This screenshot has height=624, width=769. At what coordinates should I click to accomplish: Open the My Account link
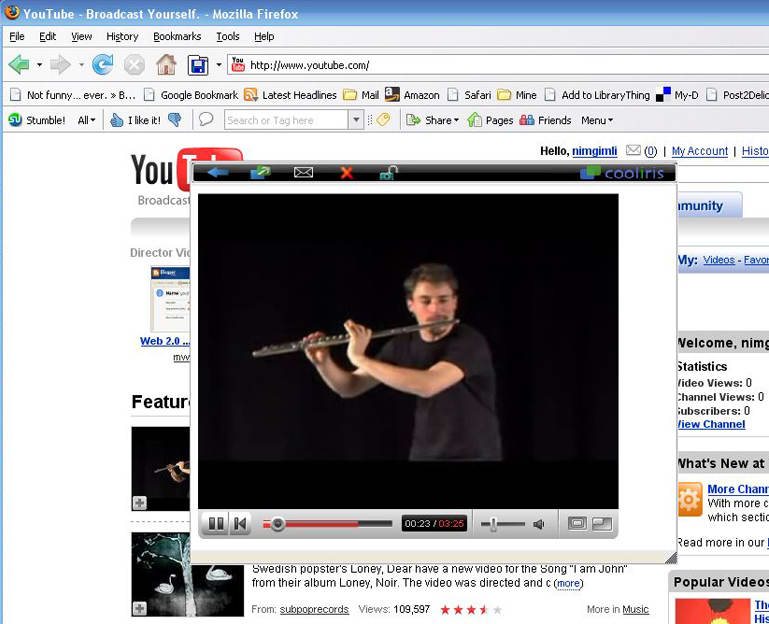tap(700, 151)
